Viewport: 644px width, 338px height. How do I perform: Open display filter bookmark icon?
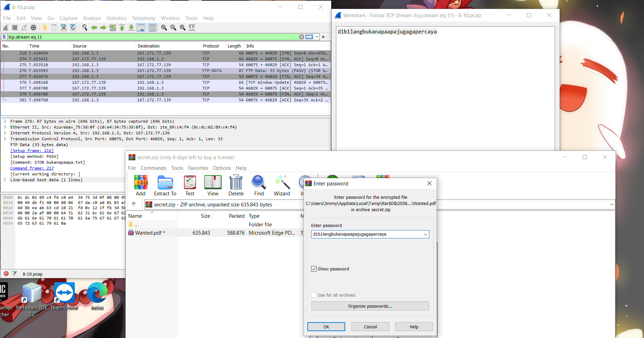pos(4,37)
